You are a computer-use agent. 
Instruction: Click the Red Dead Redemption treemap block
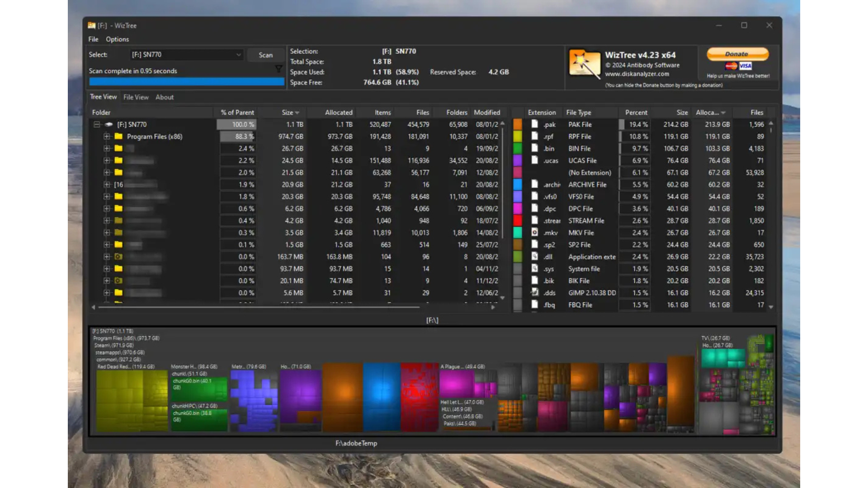[131, 400]
